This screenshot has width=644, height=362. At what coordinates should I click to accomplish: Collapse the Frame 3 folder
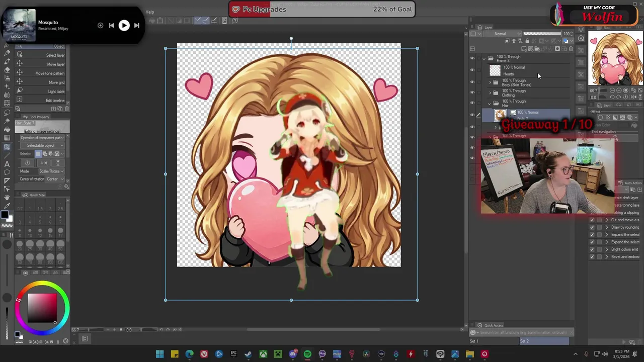coord(484,59)
